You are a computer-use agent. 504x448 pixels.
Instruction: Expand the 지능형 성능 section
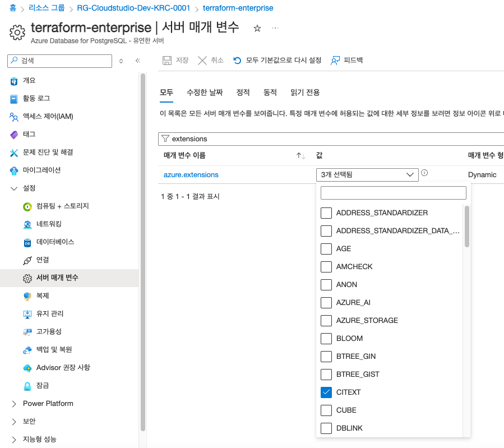14,440
